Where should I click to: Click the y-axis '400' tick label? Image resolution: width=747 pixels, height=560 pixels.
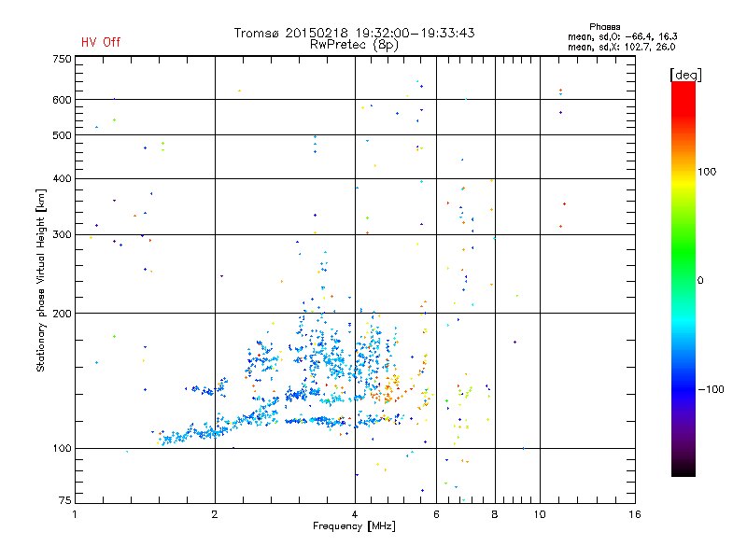(62, 178)
